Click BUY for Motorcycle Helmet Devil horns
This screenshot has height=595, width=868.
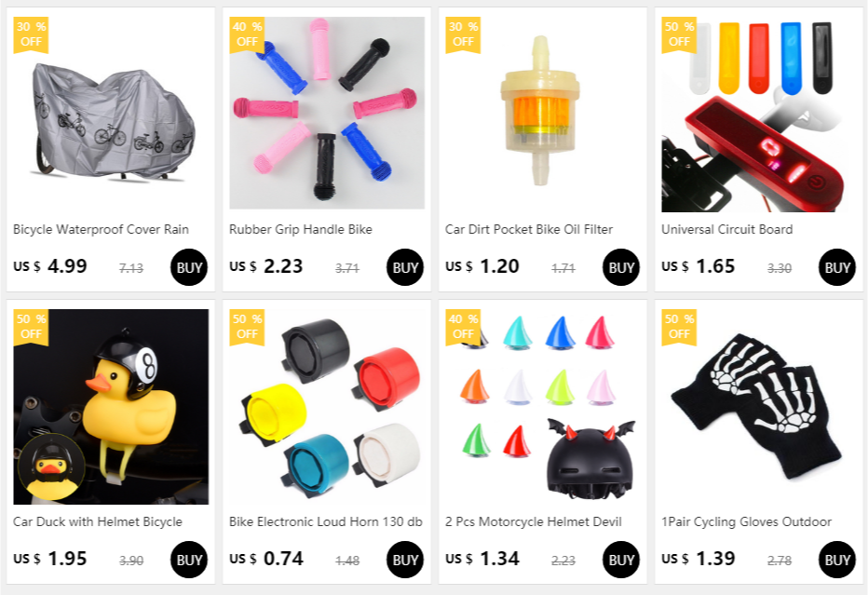pos(620,560)
